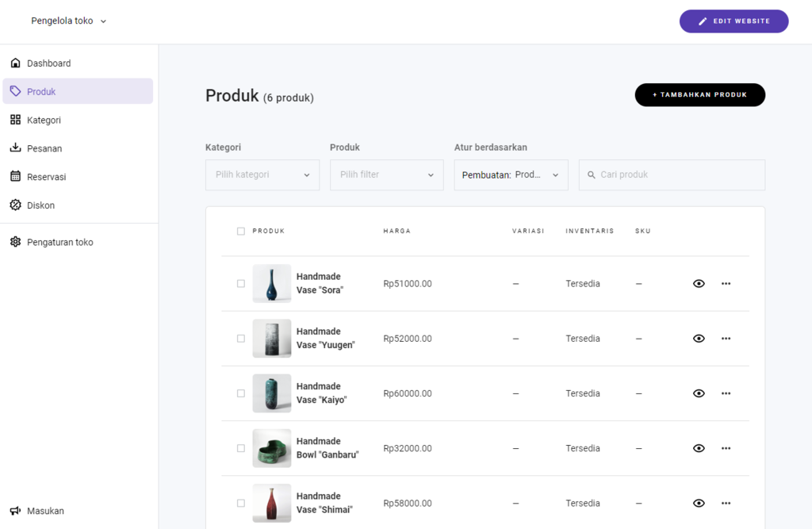This screenshot has width=812, height=529.
Task: Open more options for Vase "Sora"
Action: click(x=726, y=283)
